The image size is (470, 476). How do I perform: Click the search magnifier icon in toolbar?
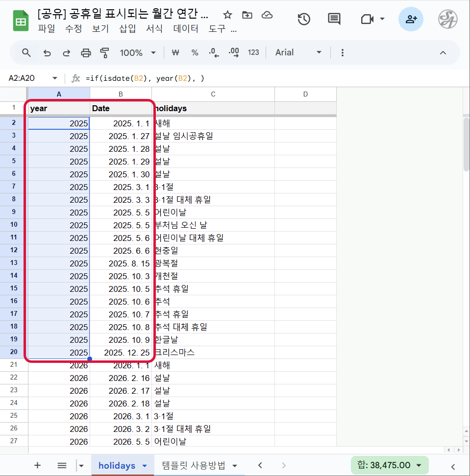(26, 52)
